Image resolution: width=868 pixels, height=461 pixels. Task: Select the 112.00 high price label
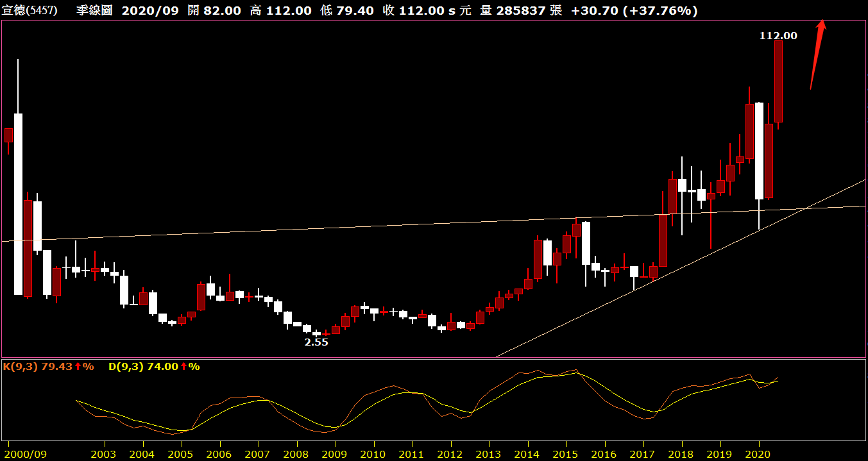(x=778, y=36)
